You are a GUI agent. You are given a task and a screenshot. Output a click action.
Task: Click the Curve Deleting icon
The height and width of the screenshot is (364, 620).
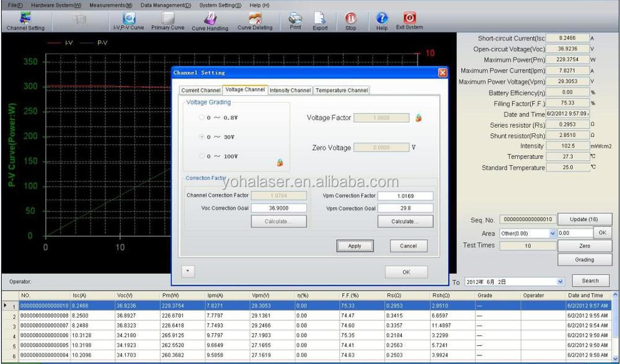[x=255, y=21]
